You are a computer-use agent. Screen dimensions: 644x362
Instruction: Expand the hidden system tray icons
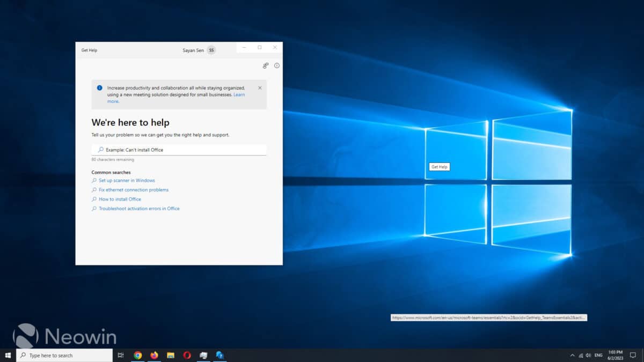pyautogui.click(x=572, y=355)
